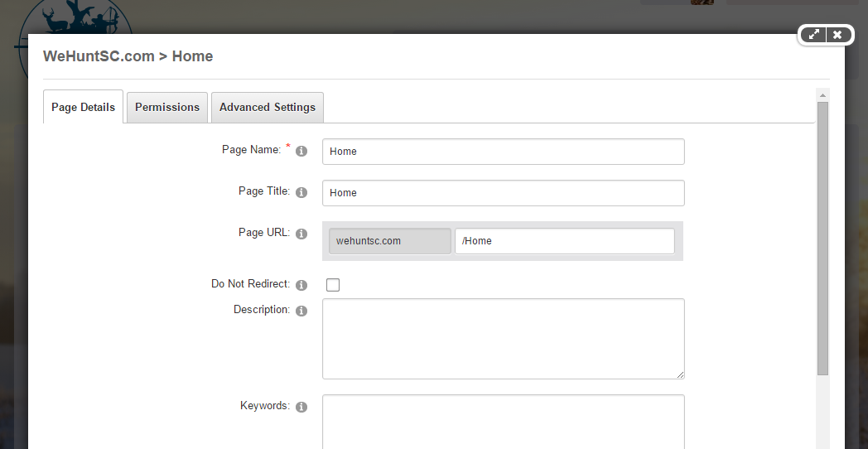Click inside the Description text area
Viewport: 868px width, 449px height.
point(504,339)
